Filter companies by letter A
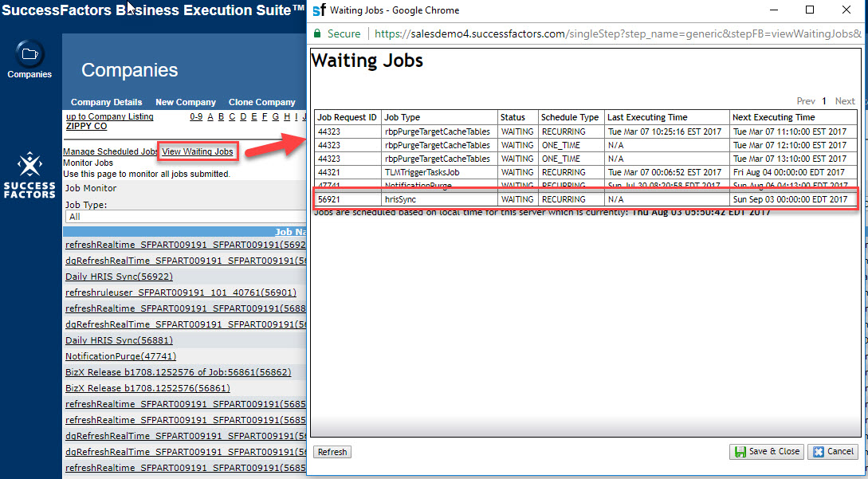The image size is (868, 479). tap(210, 116)
